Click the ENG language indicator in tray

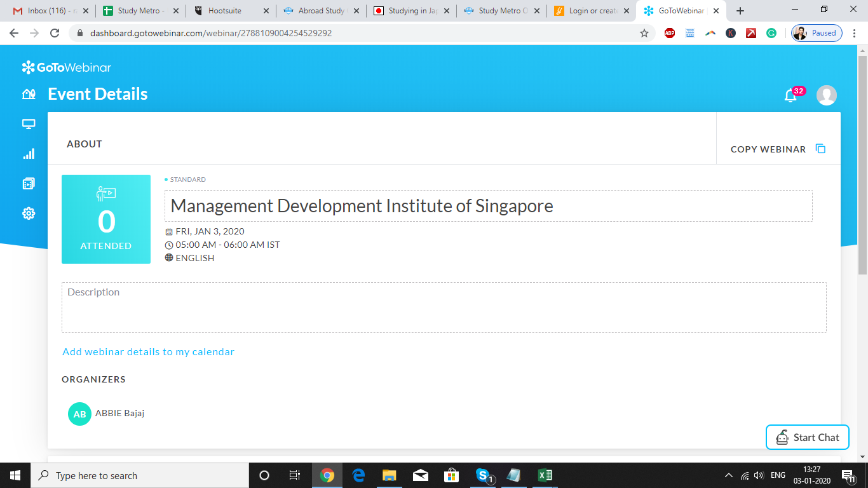(x=778, y=475)
